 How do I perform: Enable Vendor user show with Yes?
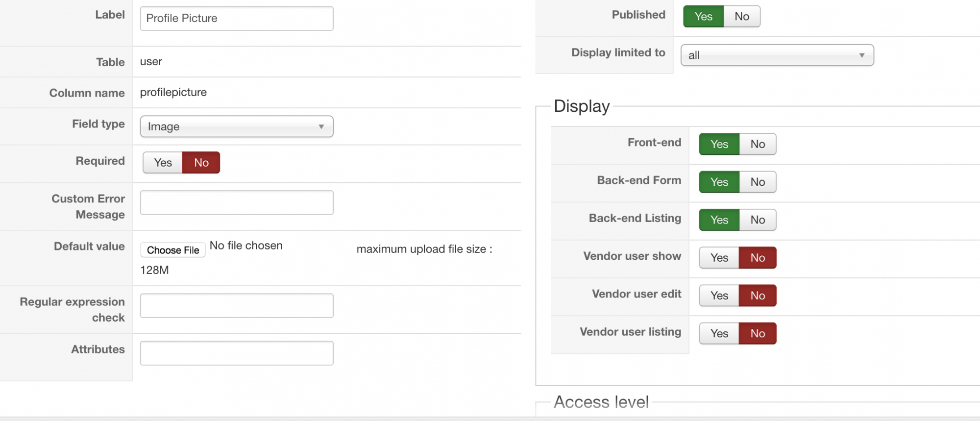coord(719,258)
